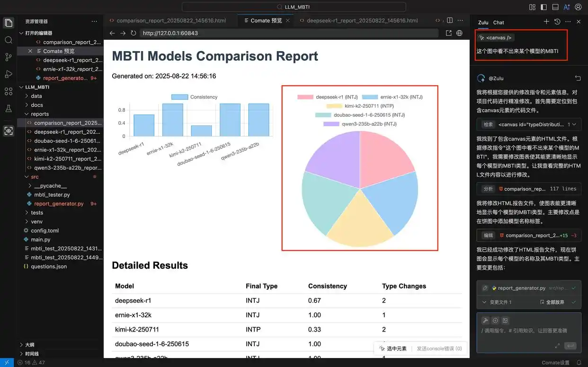Open the Source Control view in activity bar
588x367 pixels.
[9, 57]
